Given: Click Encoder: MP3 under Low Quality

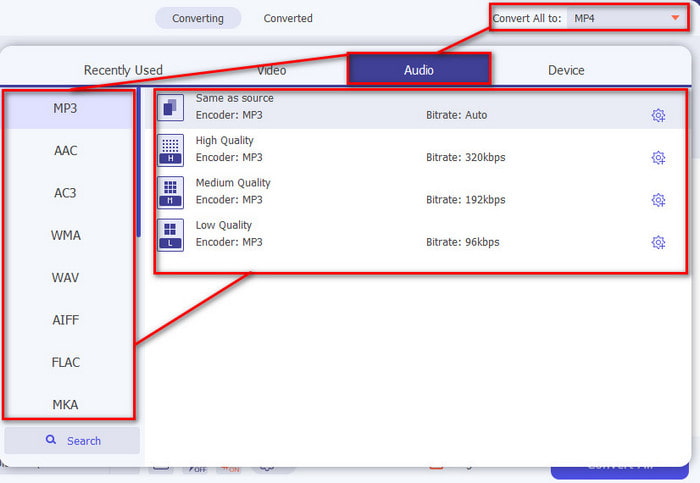Looking at the screenshot, I should tap(229, 242).
